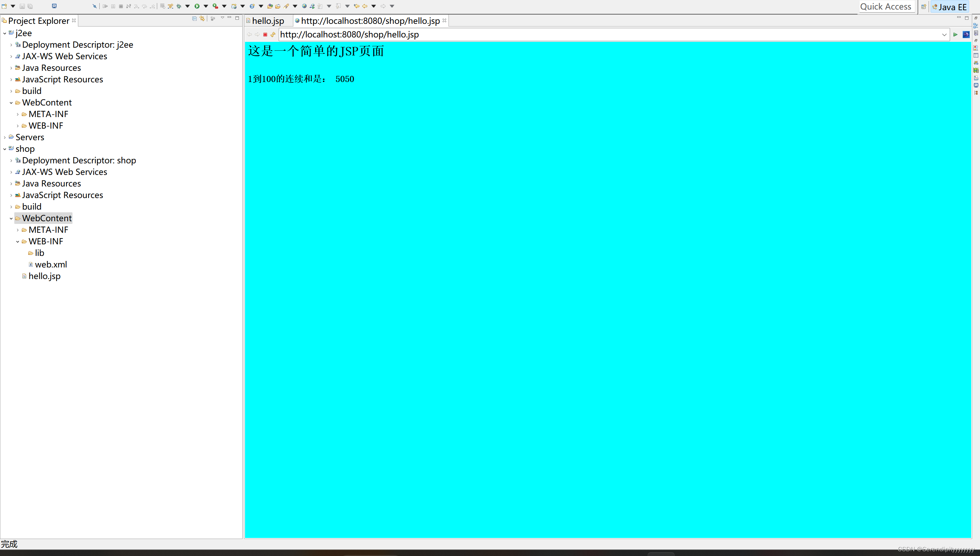Expand the j2ee Java Resources node
Screen dimensions: 980x556
(11, 68)
